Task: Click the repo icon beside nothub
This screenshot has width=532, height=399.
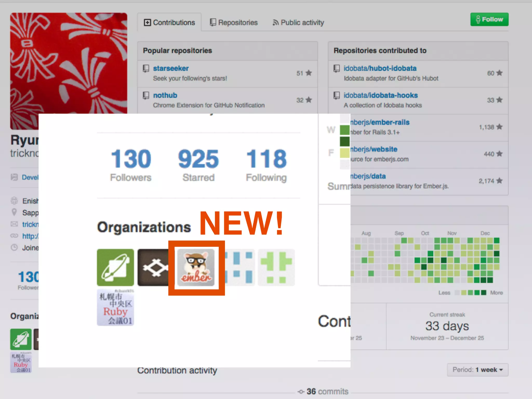Action: point(146,95)
